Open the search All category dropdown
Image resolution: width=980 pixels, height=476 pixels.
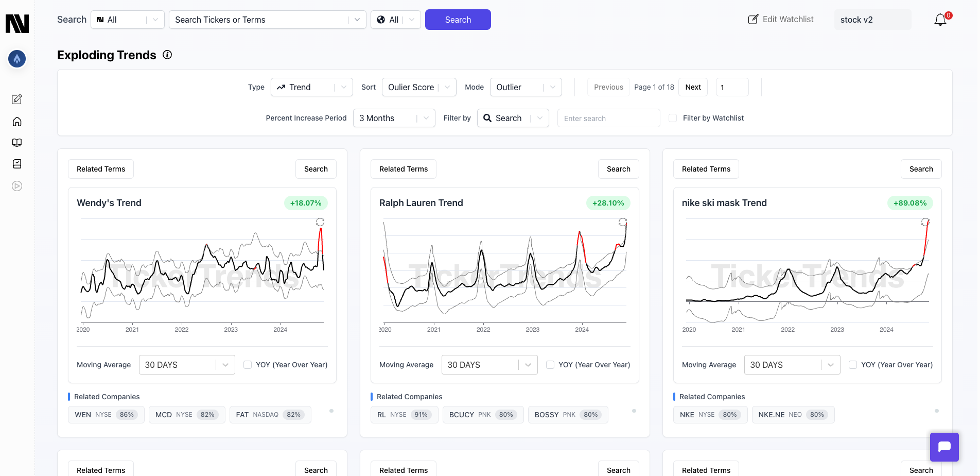(x=128, y=20)
